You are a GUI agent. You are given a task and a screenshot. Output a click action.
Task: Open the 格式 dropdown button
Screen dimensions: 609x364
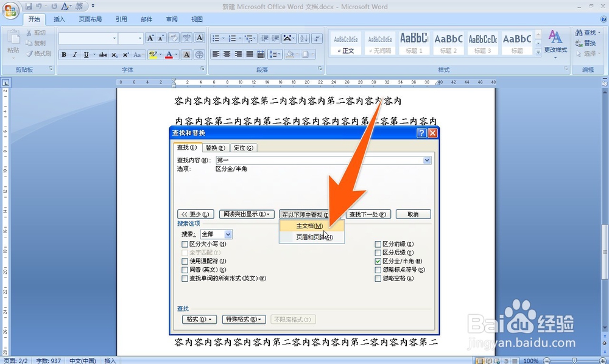coord(199,320)
